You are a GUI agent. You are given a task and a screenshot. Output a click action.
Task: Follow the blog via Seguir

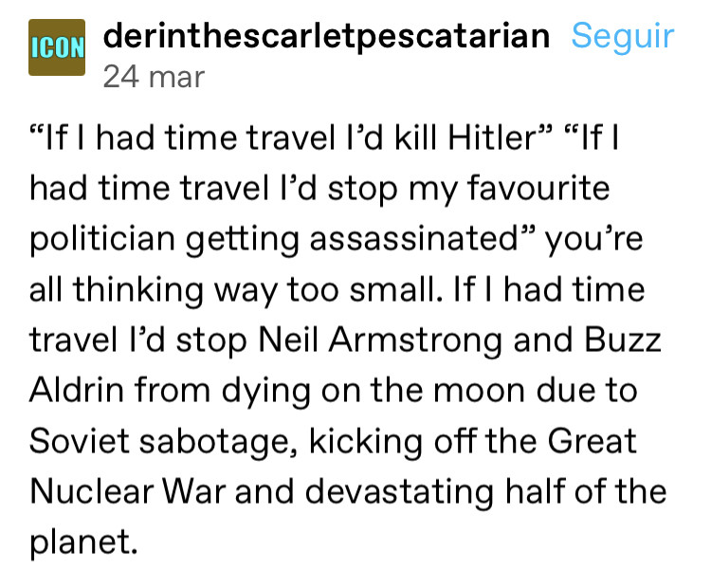pos(623,36)
